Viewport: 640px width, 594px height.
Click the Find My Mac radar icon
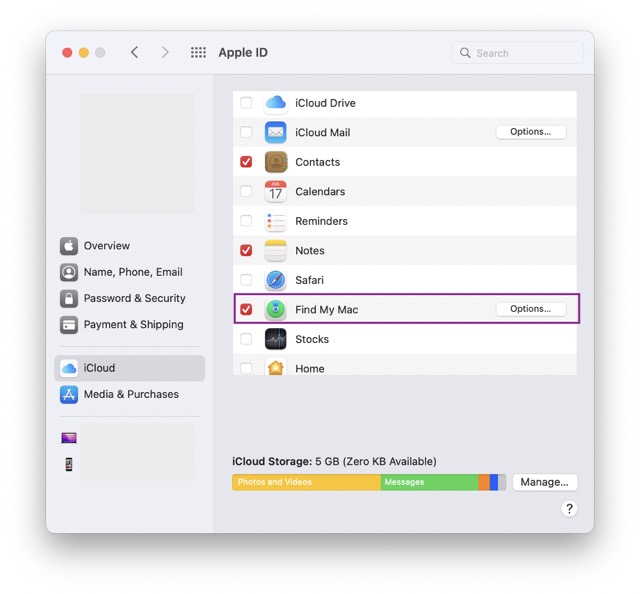click(276, 309)
